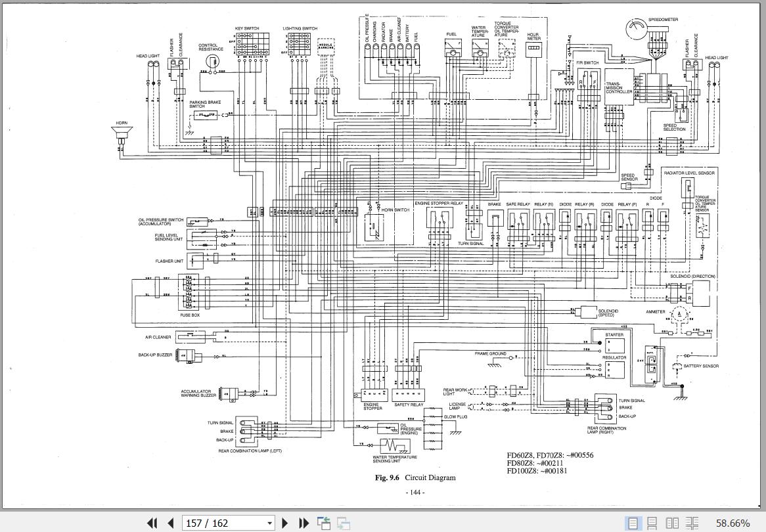Go to the previous page

click(171, 523)
